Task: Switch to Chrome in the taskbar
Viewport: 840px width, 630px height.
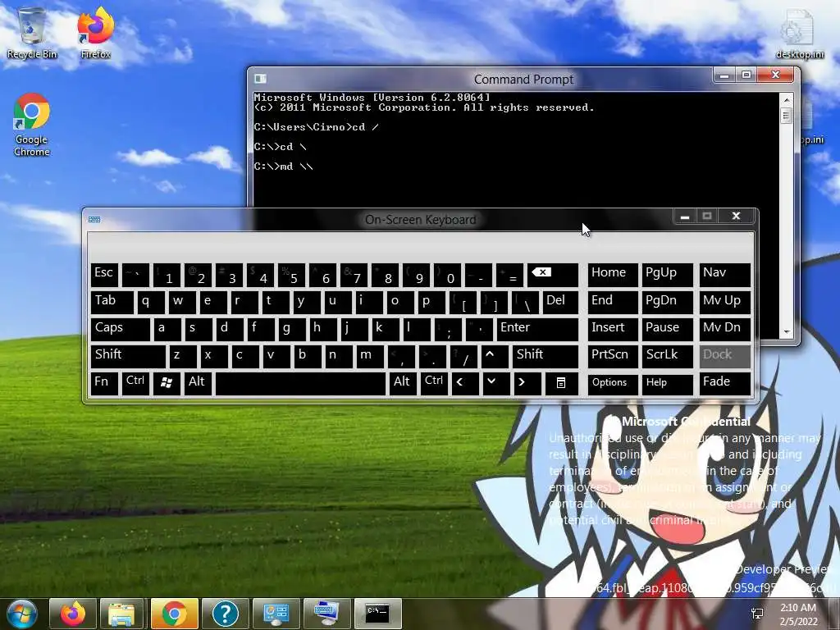Action: pyautogui.click(x=174, y=614)
